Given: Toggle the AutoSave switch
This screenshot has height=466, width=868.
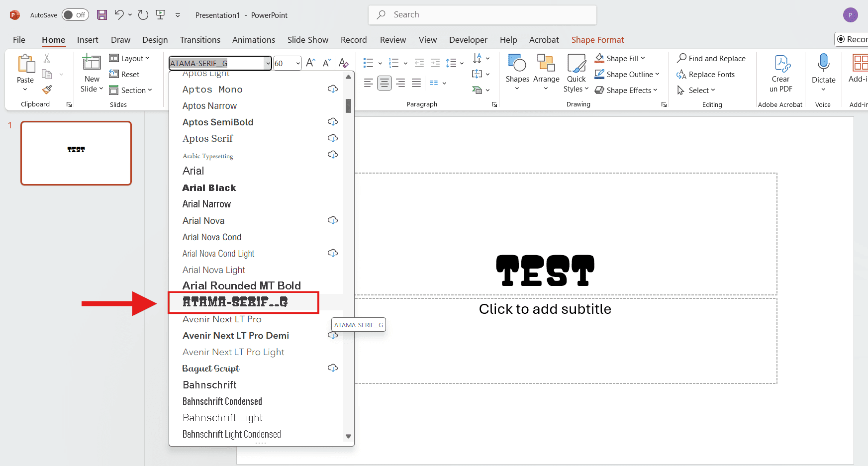Looking at the screenshot, I should (75, 15).
